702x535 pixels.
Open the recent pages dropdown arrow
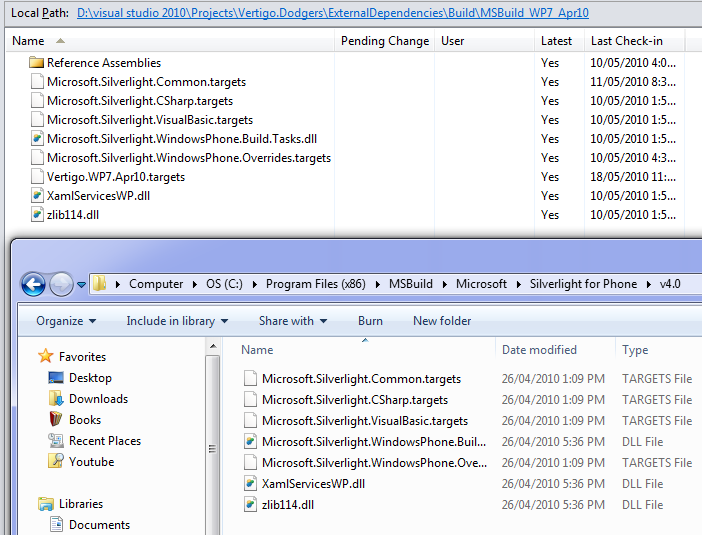click(x=81, y=285)
